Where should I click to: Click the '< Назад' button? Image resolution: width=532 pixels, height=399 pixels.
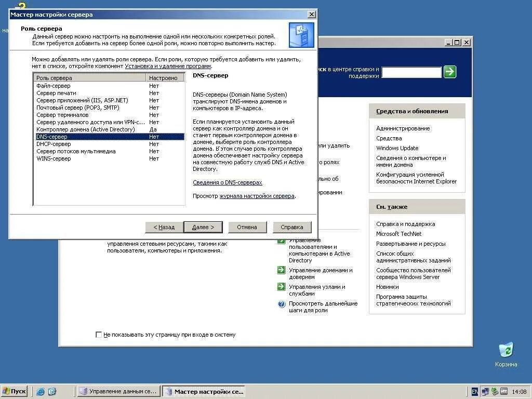[x=164, y=227]
